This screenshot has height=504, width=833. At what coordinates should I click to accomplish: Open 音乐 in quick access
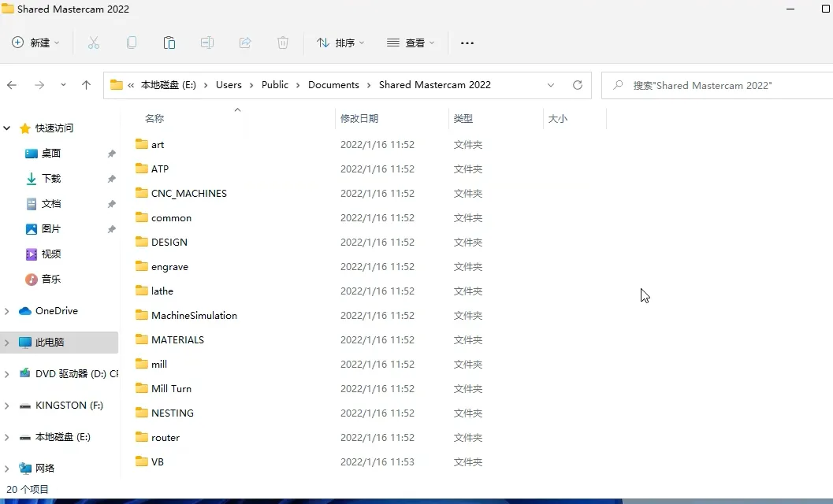(51, 279)
